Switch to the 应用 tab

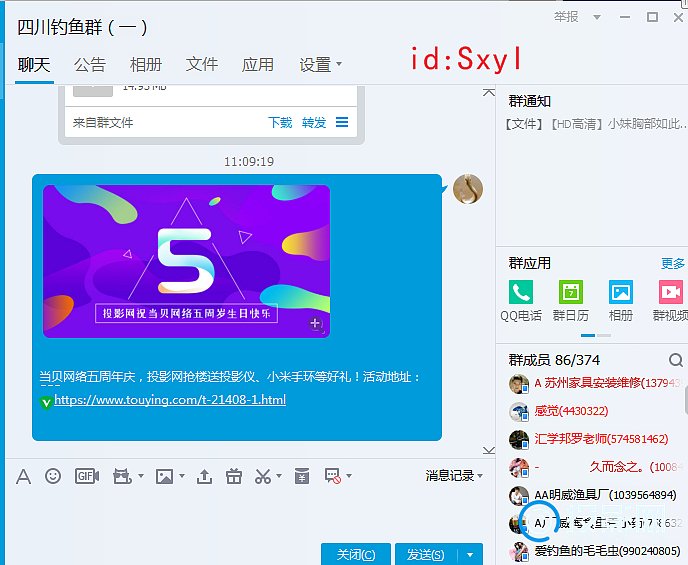(x=258, y=64)
